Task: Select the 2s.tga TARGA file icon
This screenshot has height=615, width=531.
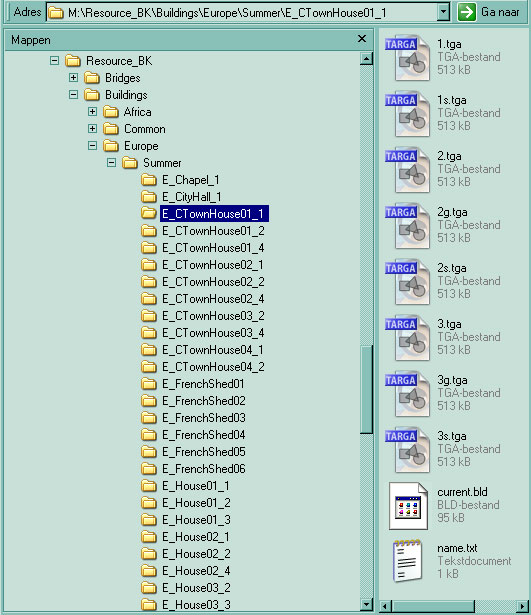Action: click(407, 282)
